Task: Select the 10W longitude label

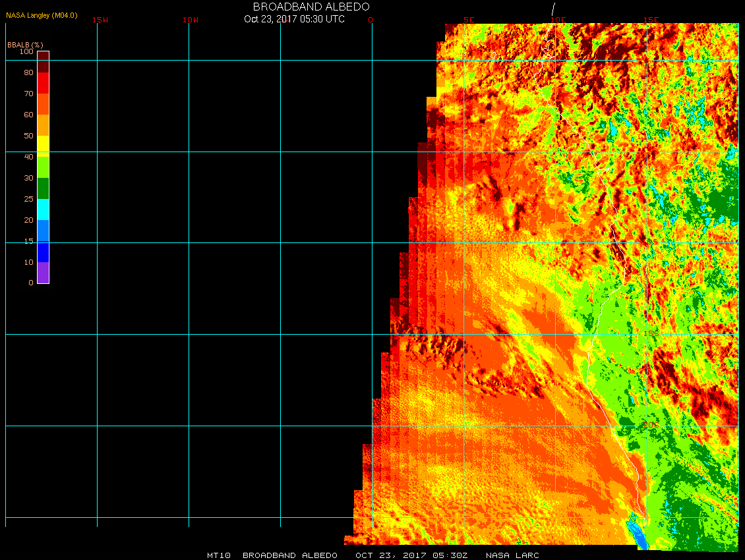Action: point(191,20)
